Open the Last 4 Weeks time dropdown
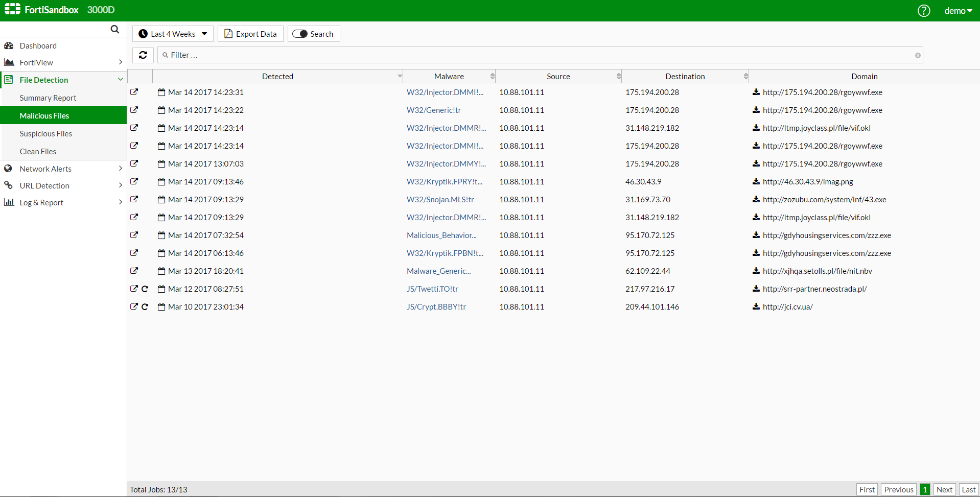This screenshot has width=980, height=497. coord(173,34)
